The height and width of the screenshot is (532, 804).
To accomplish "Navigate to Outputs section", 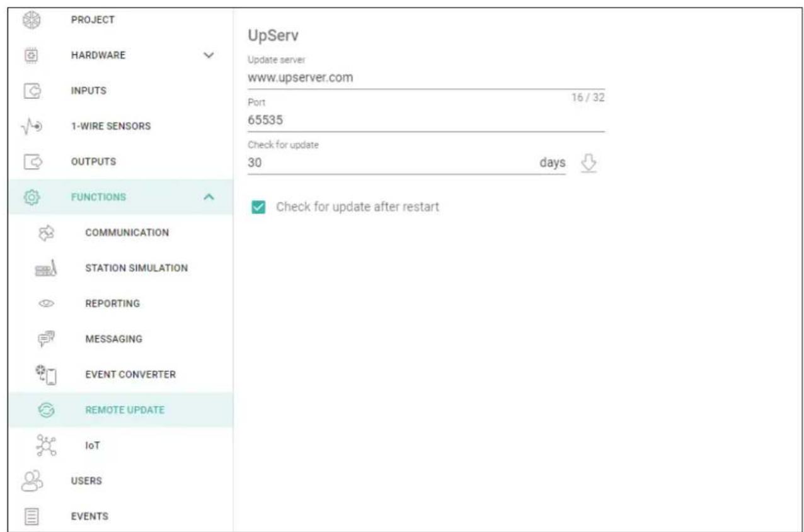I will click(x=94, y=161).
